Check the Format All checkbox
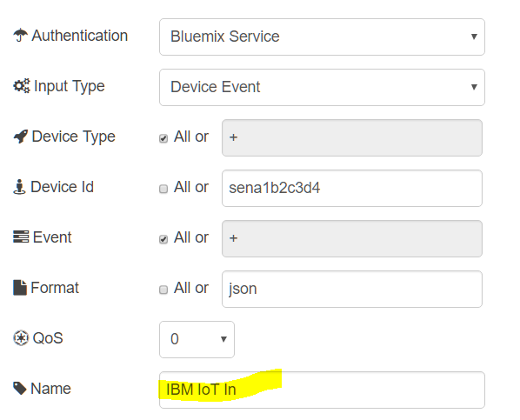 (x=163, y=290)
